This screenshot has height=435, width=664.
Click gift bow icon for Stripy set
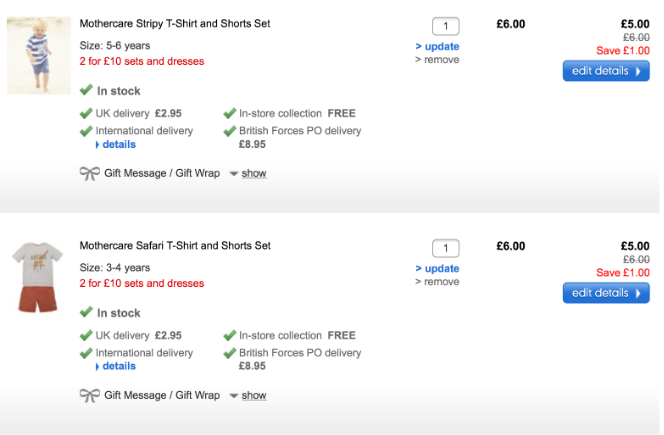[90, 173]
